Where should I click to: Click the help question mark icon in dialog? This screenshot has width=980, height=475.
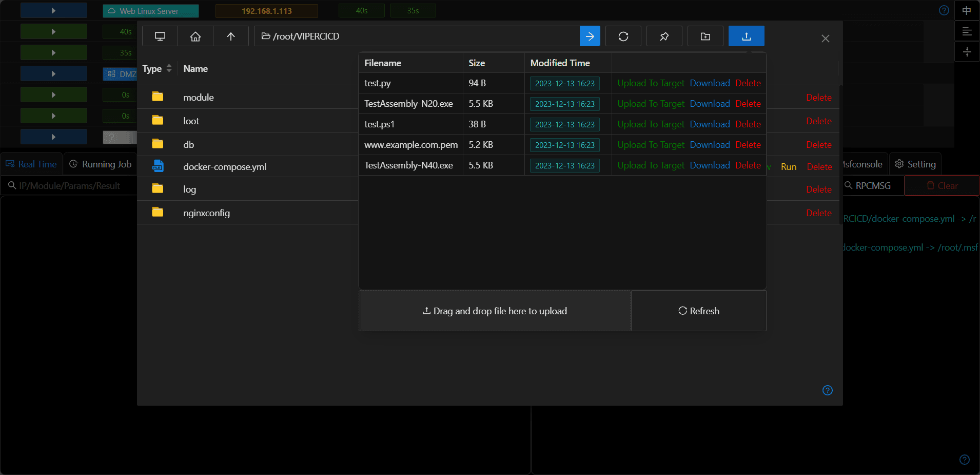827,390
